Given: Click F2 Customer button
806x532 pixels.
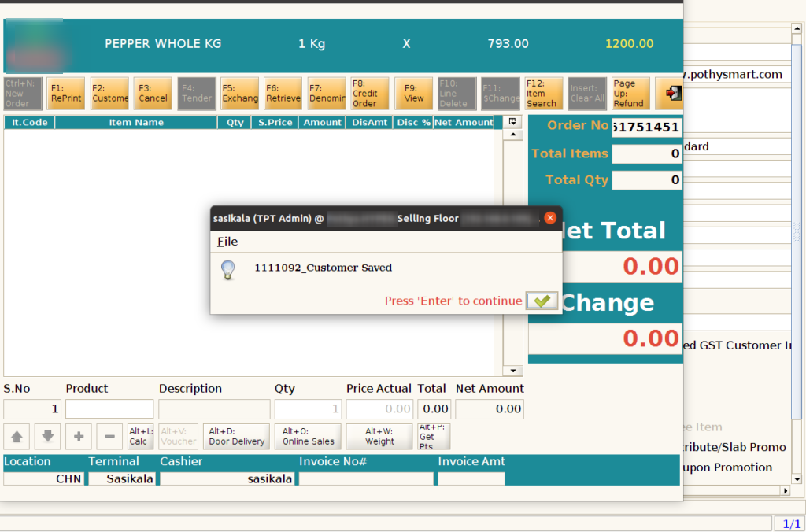Looking at the screenshot, I should 109,94.
